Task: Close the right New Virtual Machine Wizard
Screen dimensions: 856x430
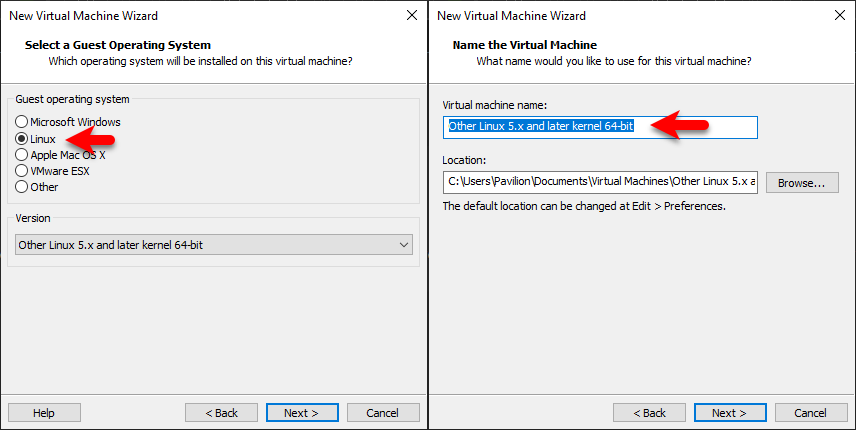Action: 840,15
